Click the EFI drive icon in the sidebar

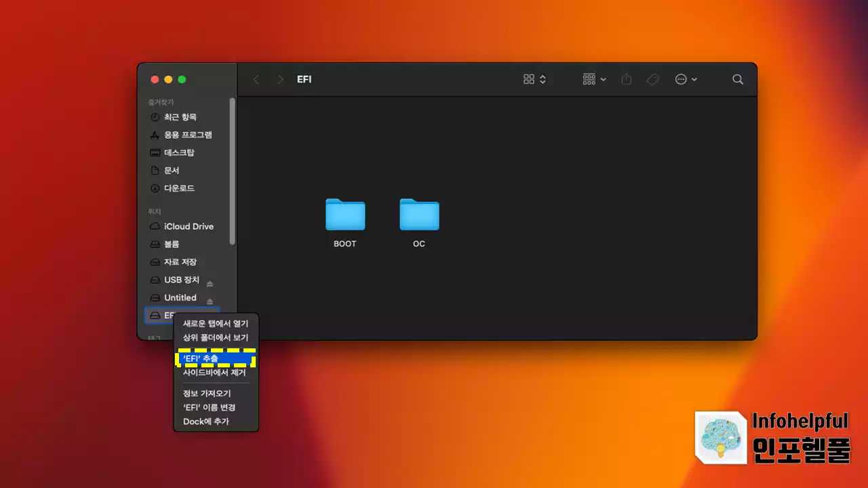click(x=155, y=316)
